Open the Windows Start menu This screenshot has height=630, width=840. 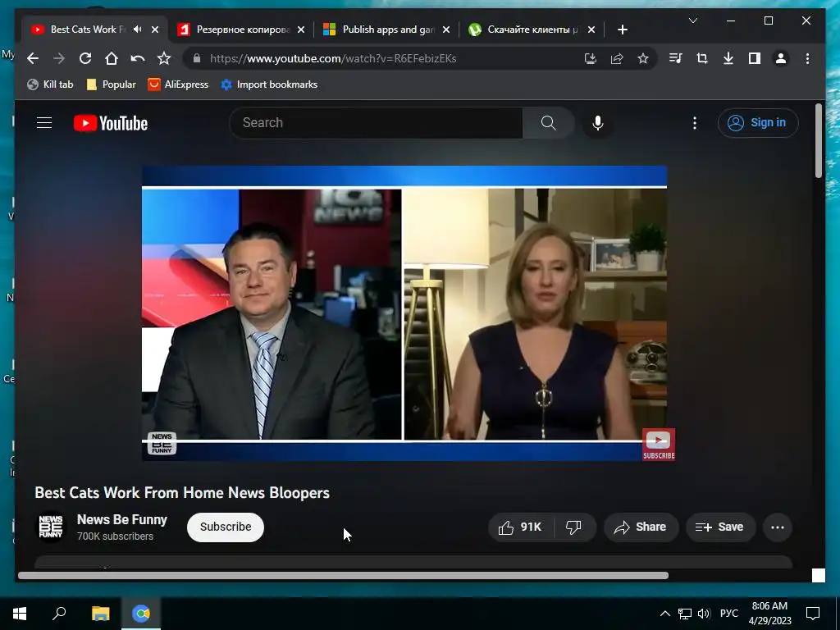[20, 614]
